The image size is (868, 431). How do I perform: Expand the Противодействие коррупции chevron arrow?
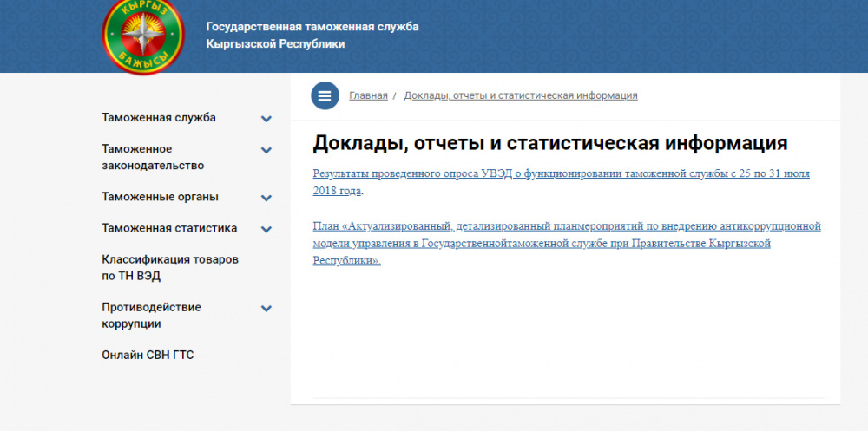(266, 308)
